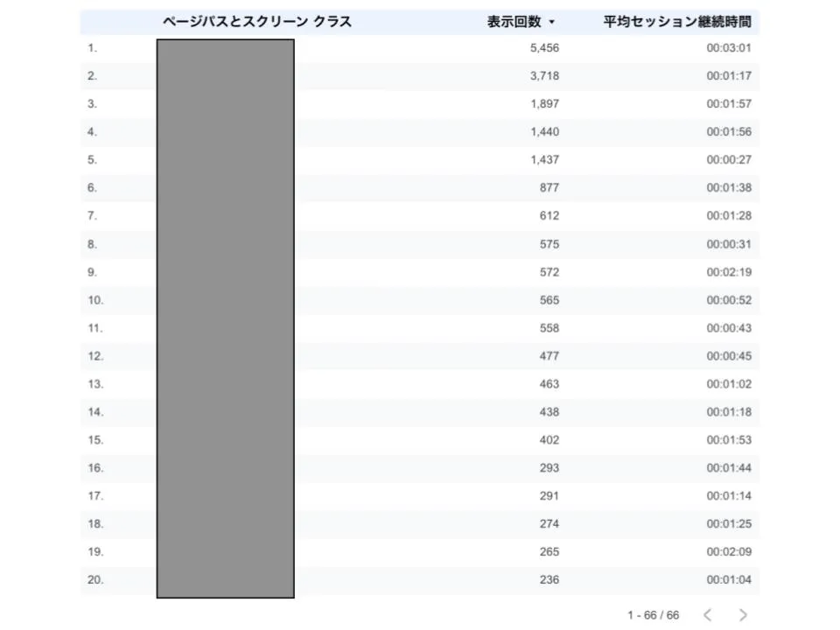Click session duration 00:01:56
The image size is (840, 630).
729,132
